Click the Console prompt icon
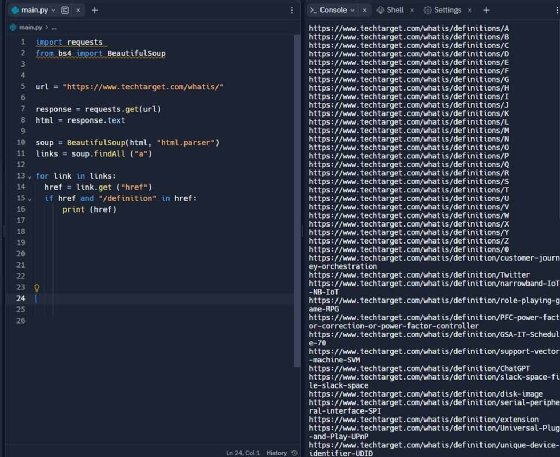The height and width of the screenshot is (457, 560). 313,10
